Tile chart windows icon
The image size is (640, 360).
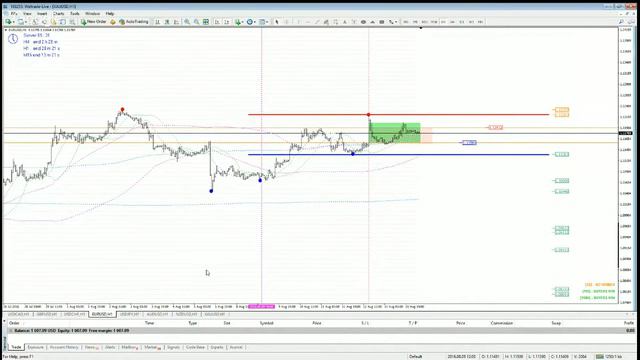[x=206, y=22]
